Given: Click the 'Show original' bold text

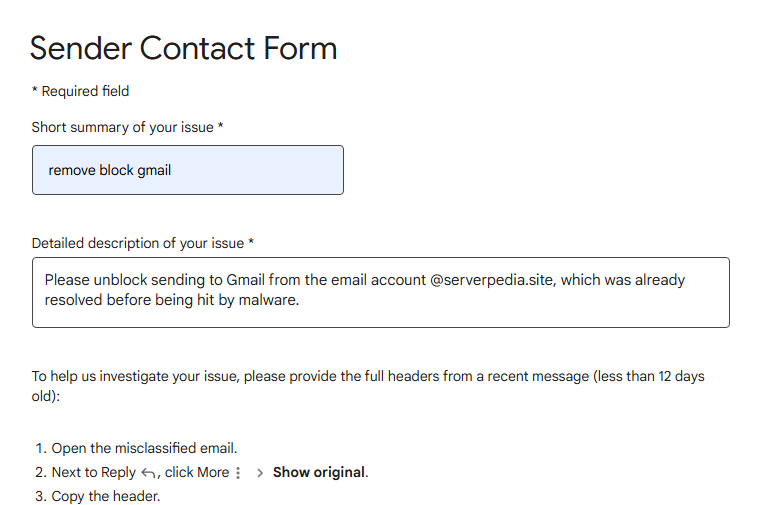Looking at the screenshot, I should [319, 472].
